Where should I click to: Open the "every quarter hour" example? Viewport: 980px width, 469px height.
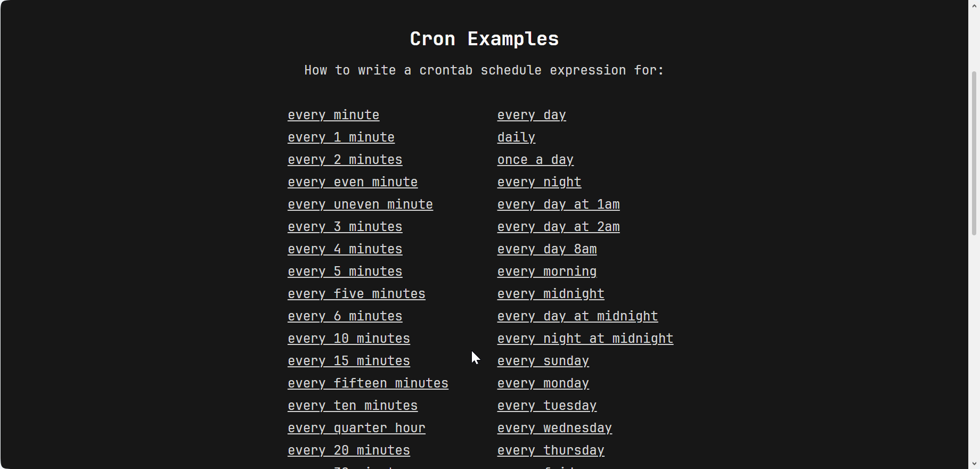point(356,428)
